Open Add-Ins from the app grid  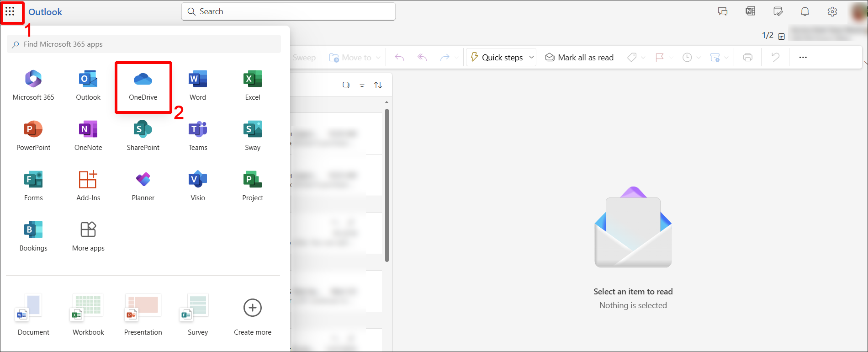coord(88,186)
